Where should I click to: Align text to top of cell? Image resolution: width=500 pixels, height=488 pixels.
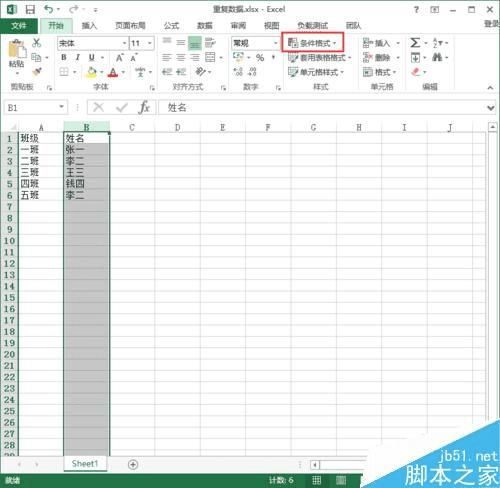pos(167,42)
